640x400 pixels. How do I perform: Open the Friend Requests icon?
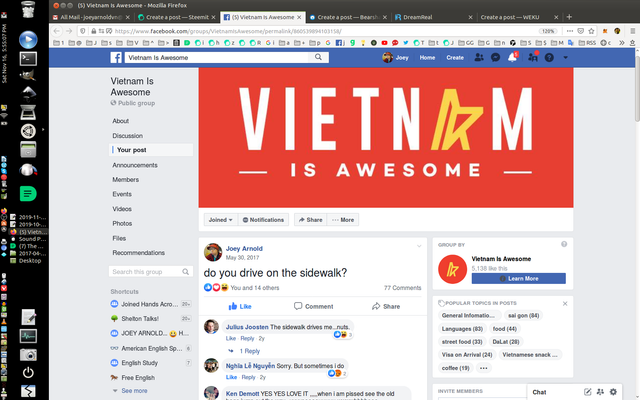pos(479,58)
